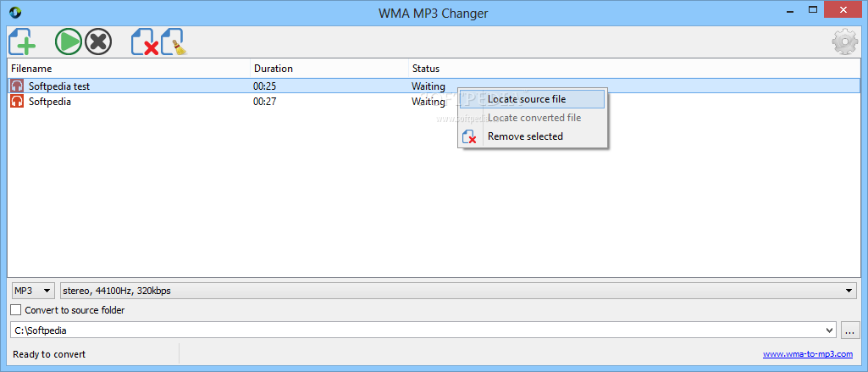Start conversion with green play button
Screen dimensions: 868x372
69,42
